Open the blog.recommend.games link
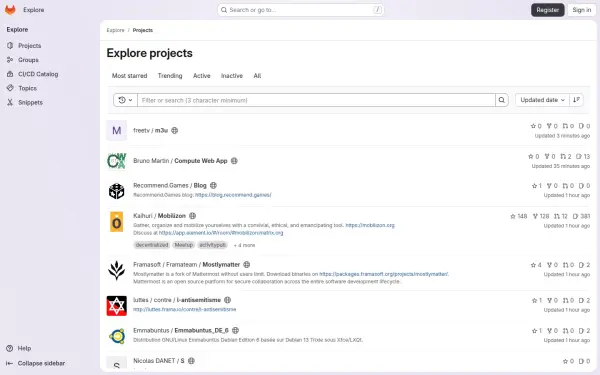600x375 pixels. point(233,195)
